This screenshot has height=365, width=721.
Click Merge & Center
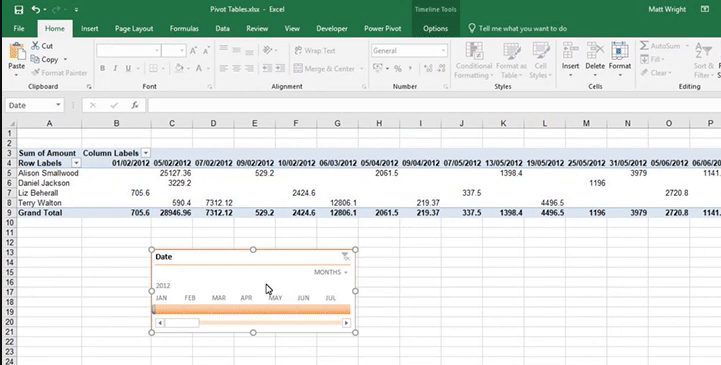coord(324,68)
